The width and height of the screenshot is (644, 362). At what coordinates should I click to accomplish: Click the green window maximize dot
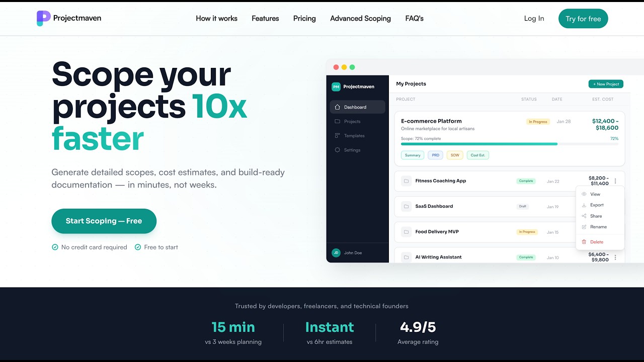352,67
